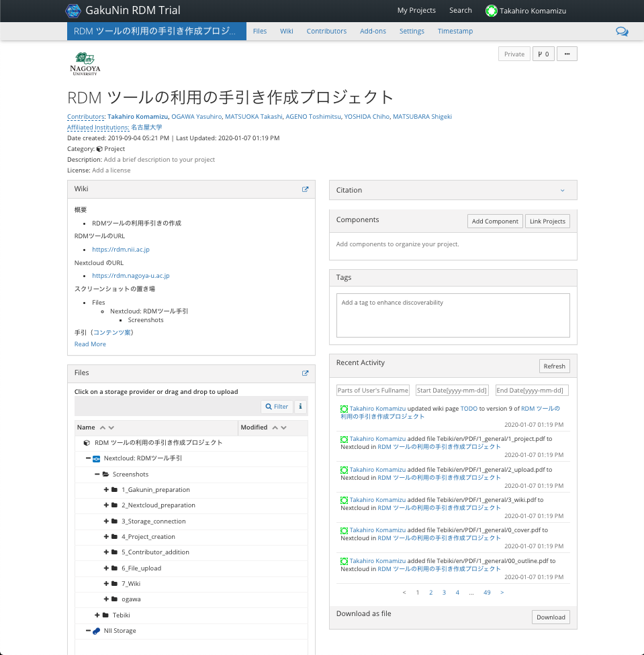Click the forks counter button
The height and width of the screenshot is (655, 644).
543,54
